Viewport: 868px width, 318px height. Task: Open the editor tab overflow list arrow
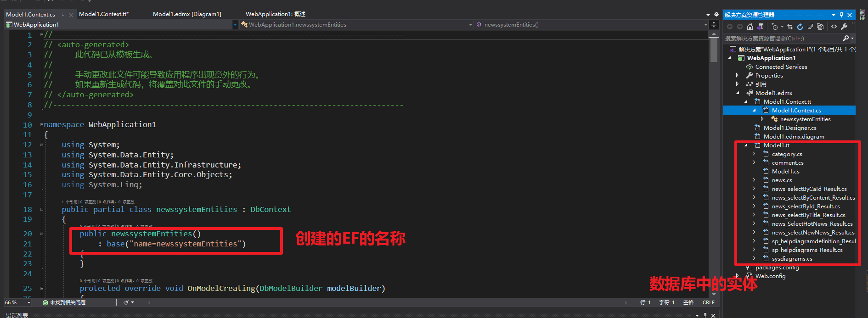click(708, 15)
